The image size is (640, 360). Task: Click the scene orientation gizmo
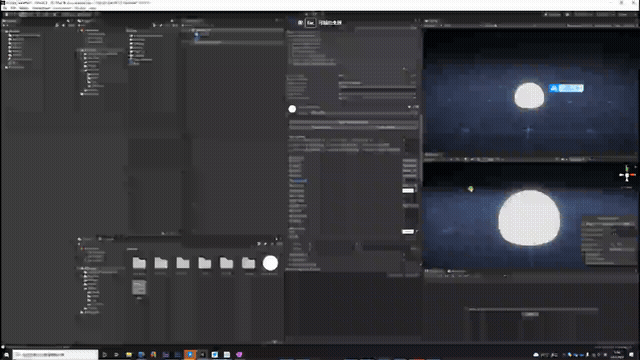627,175
